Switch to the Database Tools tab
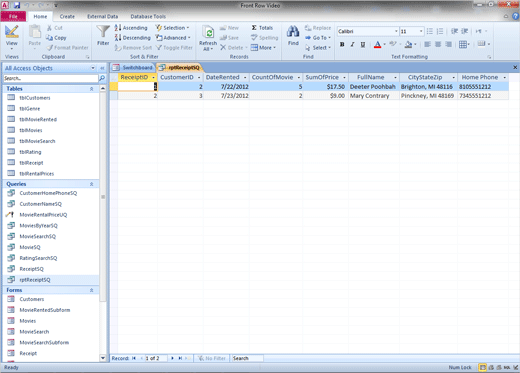Image resolution: width=520 pixels, height=373 pixels. click(148, 16)
